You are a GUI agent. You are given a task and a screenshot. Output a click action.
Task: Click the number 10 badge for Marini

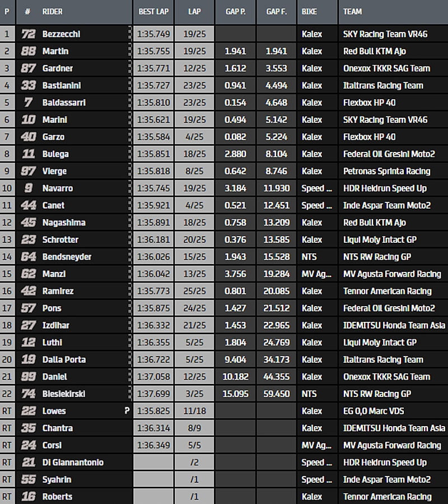[28, 119]
